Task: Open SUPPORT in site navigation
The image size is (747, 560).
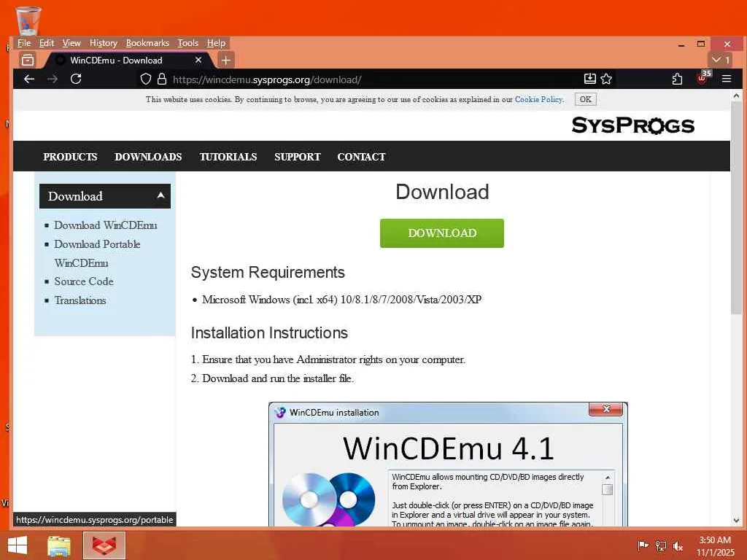Action: click(298, 157)
